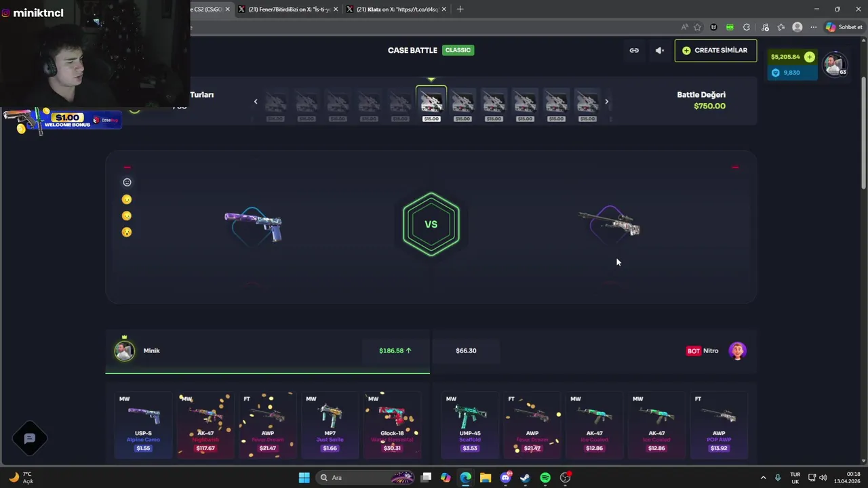Image resolution: width=868 pixels, height=488 pixels.
Task: Show hidden system tray icons
Action: [x=763, y=478]
